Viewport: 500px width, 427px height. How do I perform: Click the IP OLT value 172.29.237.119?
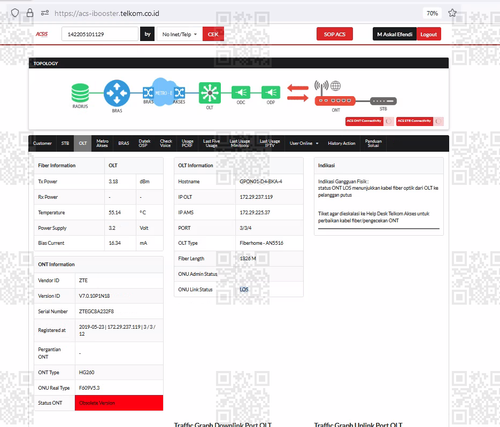point(256,197)
